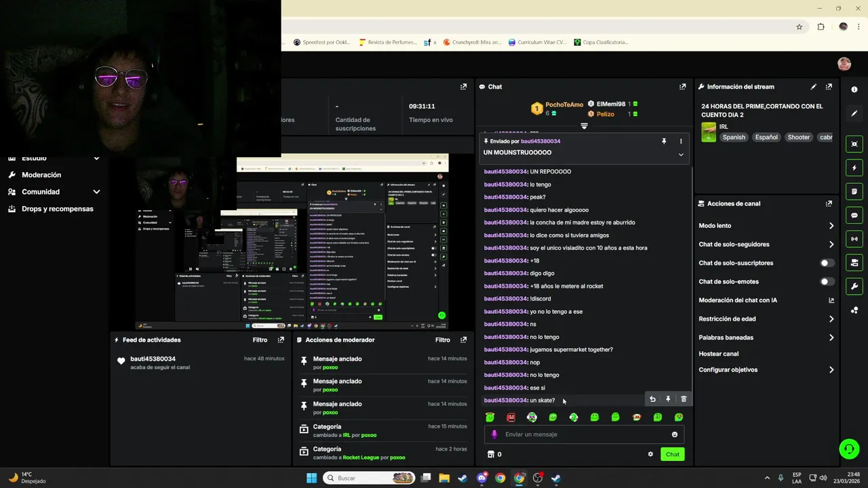Toggle the lightning bolt sidebar icon
The width and height of the screenshot is (868, 488).
pyautogui.click(x=854, y=167)
